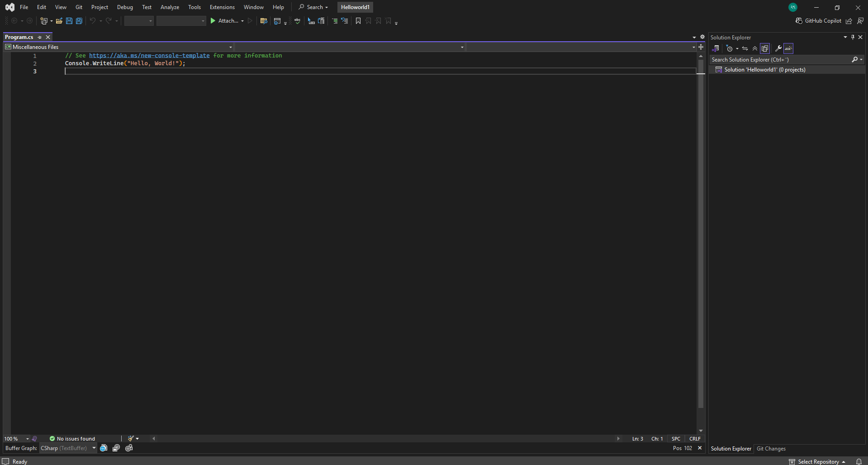Click the first blue Buffer Graph icon

pos(104,448)
